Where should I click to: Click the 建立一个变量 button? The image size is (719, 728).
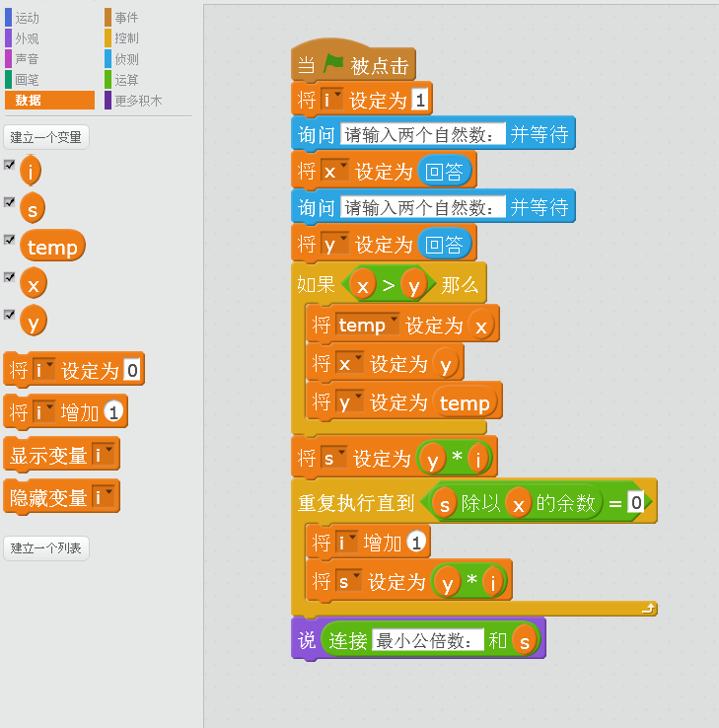pos(46,137)
